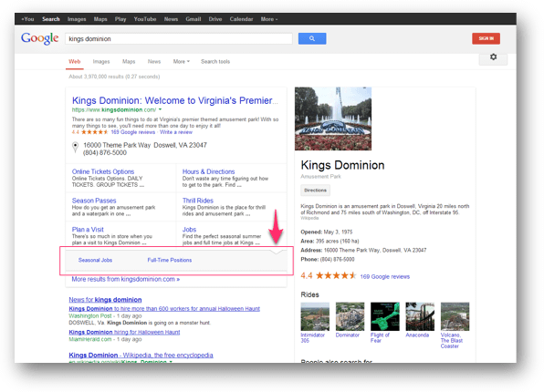Click the Anaconda text label
The image size is (544, 392).
[417, 335]
